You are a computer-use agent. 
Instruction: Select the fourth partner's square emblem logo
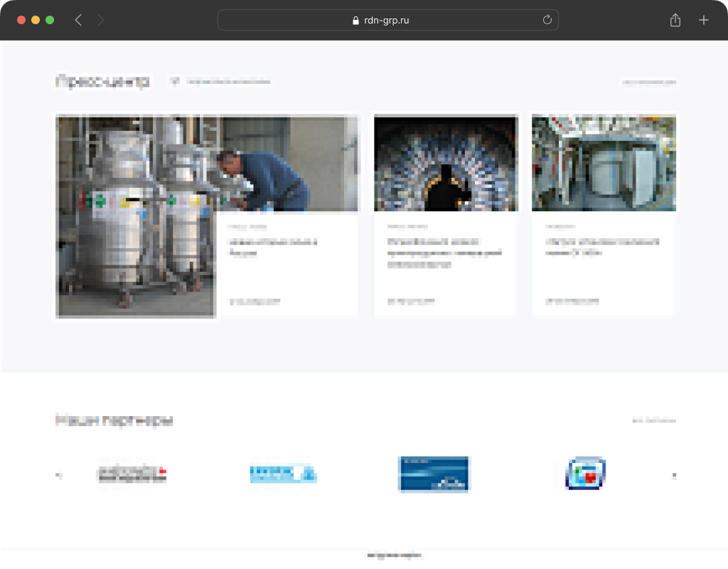[585, 474]
